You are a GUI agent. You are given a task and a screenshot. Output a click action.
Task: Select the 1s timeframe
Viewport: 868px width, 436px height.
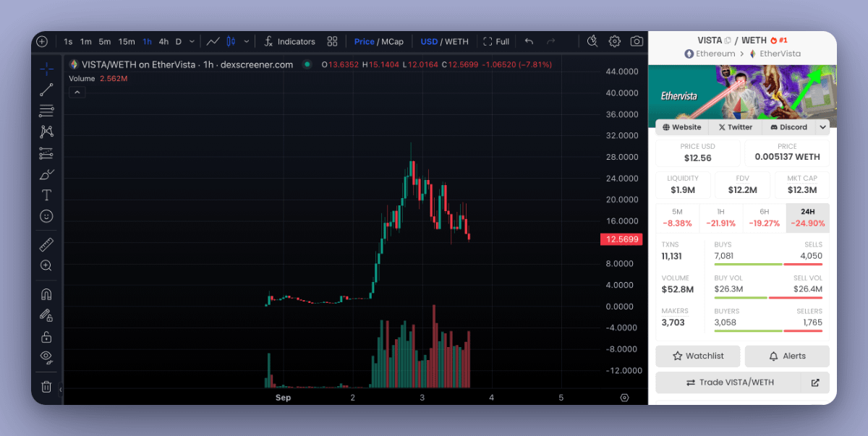[68, 42]
